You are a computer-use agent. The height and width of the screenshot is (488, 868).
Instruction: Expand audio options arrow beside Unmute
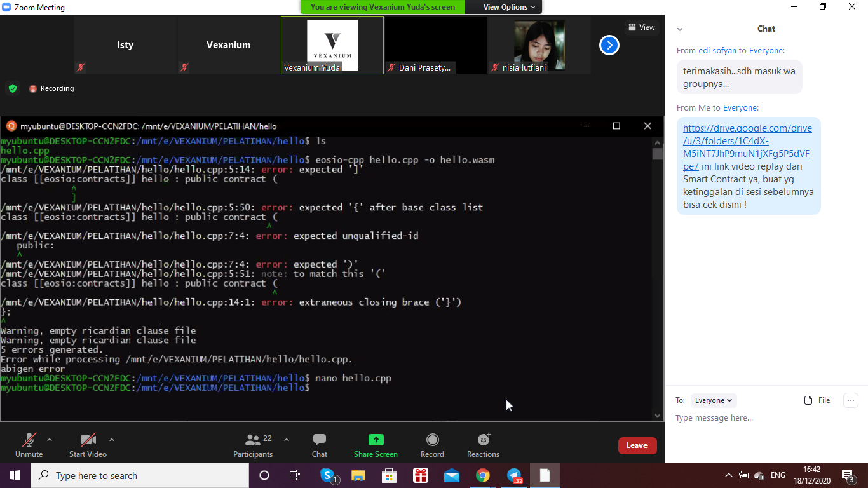(x=50, y=440)
